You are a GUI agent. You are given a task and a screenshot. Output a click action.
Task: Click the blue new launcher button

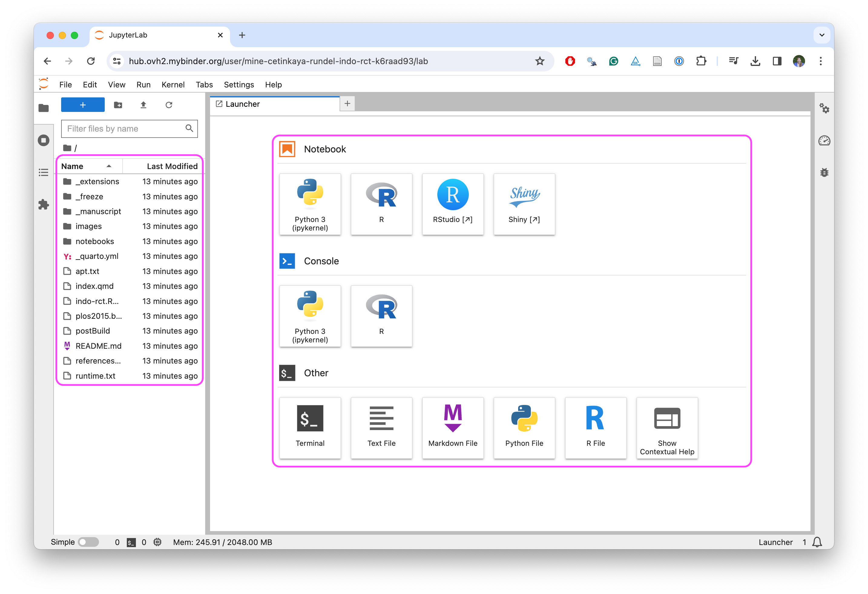point(83,105)
